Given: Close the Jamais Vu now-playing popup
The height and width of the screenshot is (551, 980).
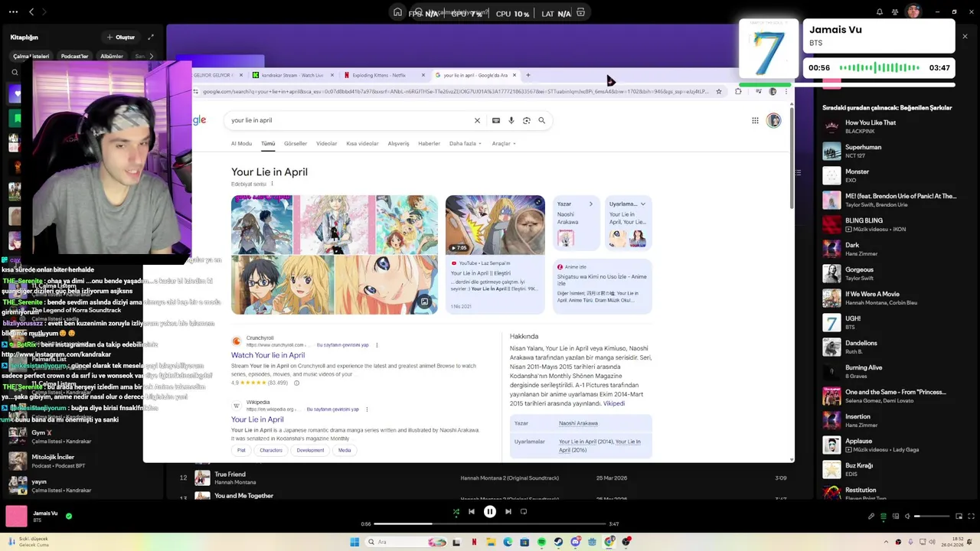Looking at the screenshot, I should click(x=965, y=36).
